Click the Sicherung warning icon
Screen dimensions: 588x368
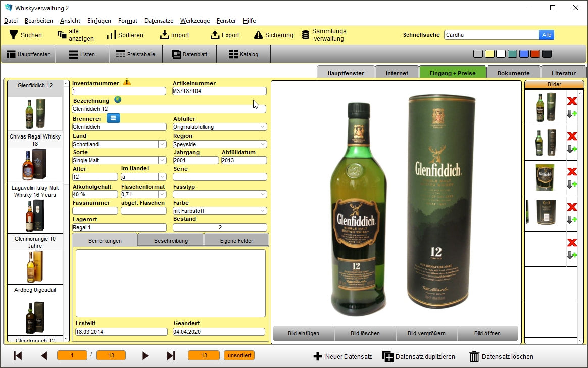pyautogui.click(x=258, y=35)
